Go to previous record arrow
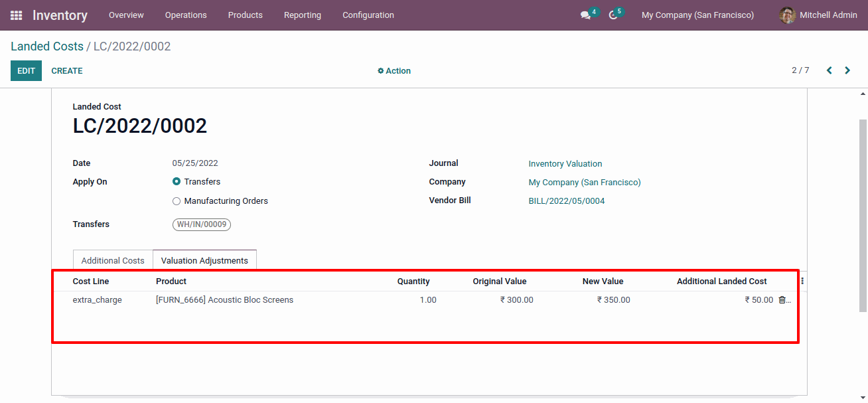Image resolution: width=868 pixels, height=403 pixels. (829, 70)
